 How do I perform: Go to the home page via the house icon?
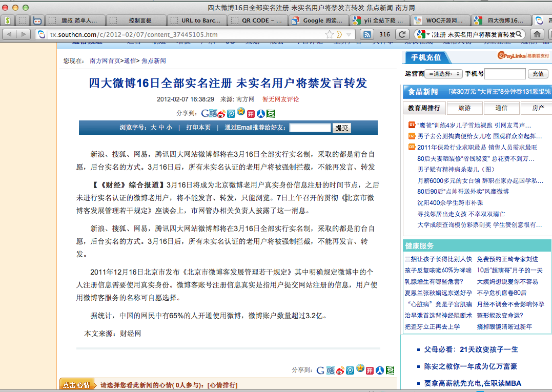point(537,34)
